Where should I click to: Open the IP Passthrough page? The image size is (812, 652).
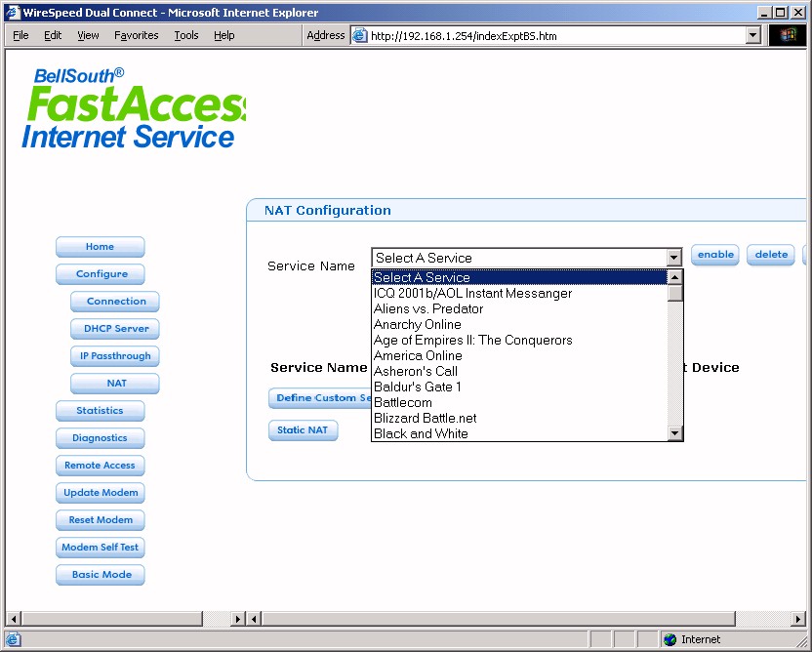(115, 356)
